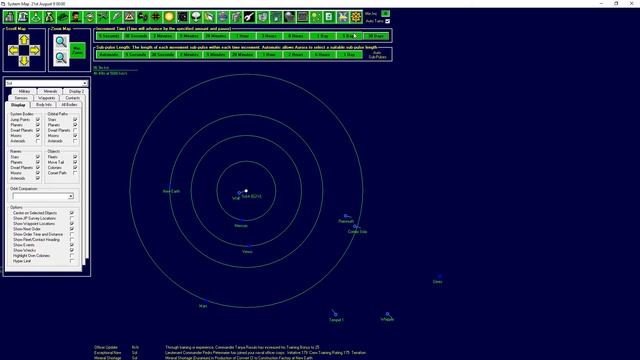Open the dark grid screen toolbar icon
This screenshot has width=640, height=360.
pyautogui.click(x=303, y=17)
